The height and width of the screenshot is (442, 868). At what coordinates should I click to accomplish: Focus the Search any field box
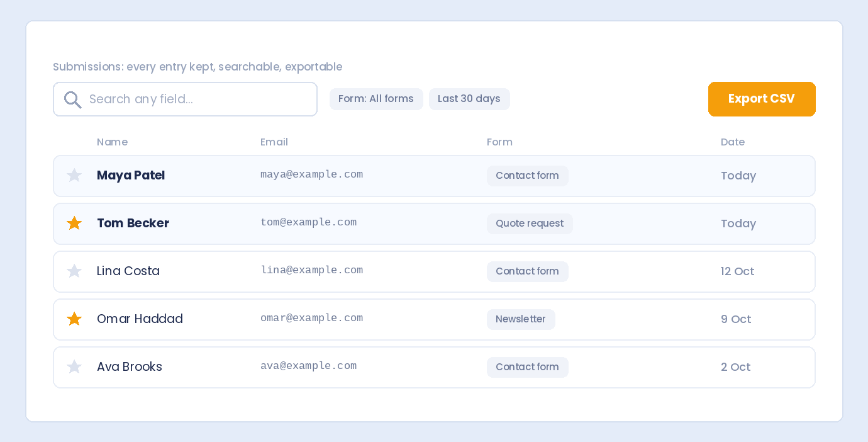click(x=185, y=99)
